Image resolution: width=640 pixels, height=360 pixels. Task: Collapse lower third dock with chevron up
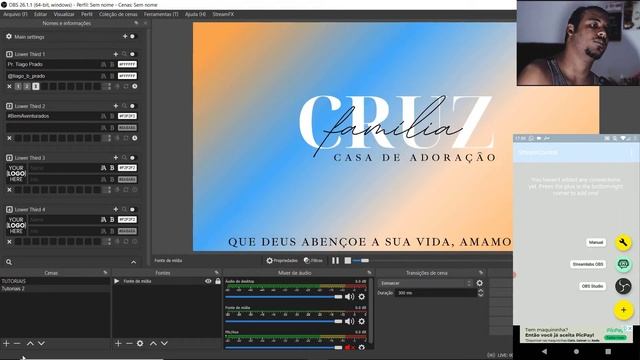coord(133,262)
